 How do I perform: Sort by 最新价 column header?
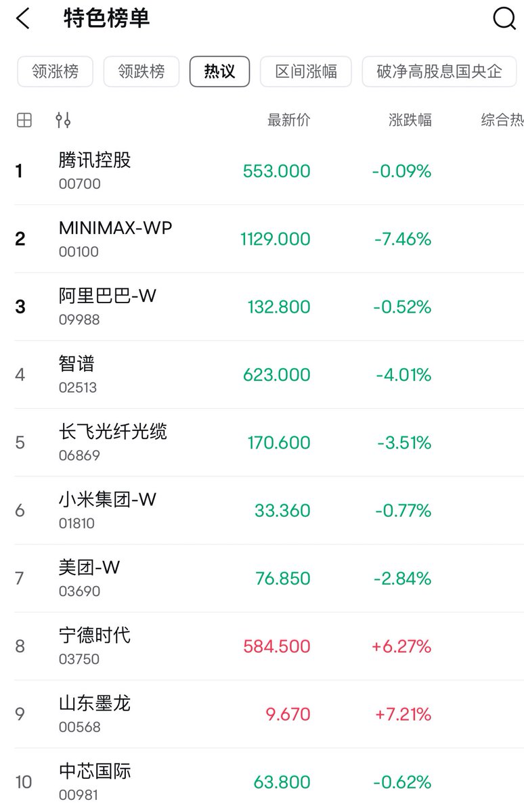coord(288,120)
